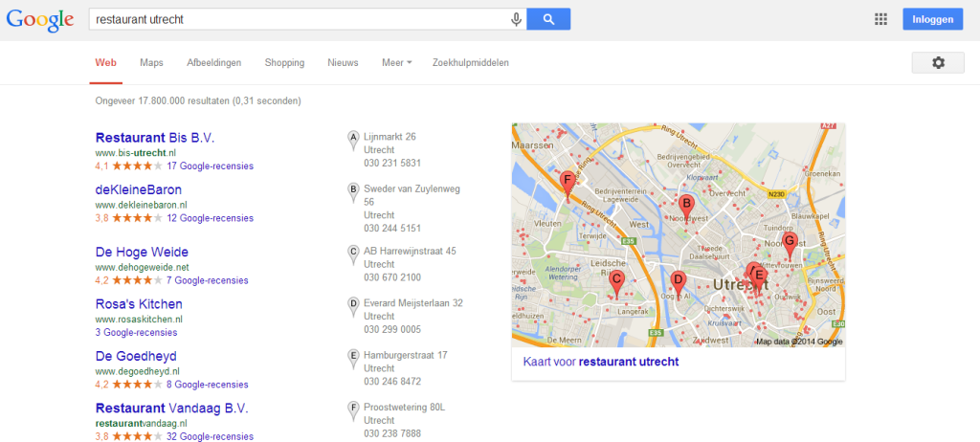This screenshot has height=442, width=980.
Task: Click the Google logo
Action: pos(39,20)
